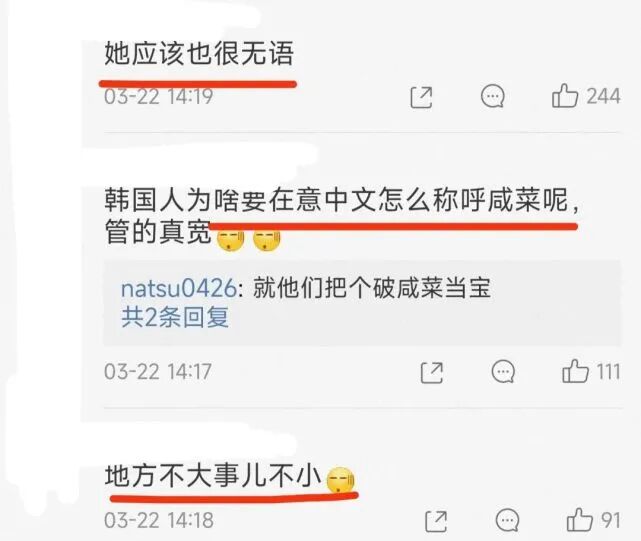Open comment bubble on the 14:18 comment
The height and width of the screenshot is (541, 641).
pyautogui.click(x=507, y=520)
